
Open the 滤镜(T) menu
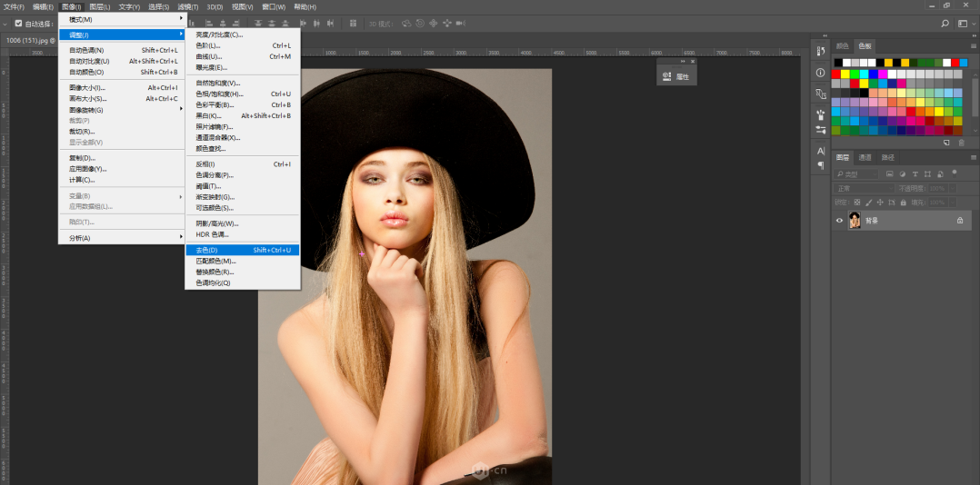click(x=187, y=6)
